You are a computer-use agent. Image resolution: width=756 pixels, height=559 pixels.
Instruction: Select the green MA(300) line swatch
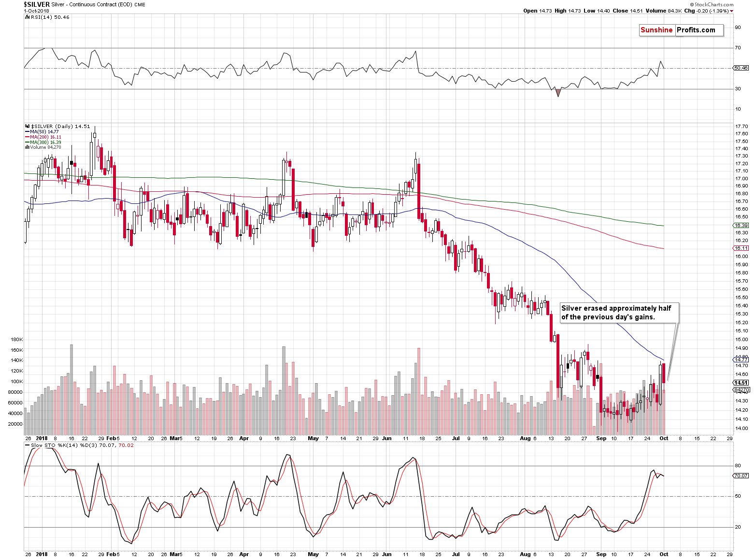pos(27,143)
